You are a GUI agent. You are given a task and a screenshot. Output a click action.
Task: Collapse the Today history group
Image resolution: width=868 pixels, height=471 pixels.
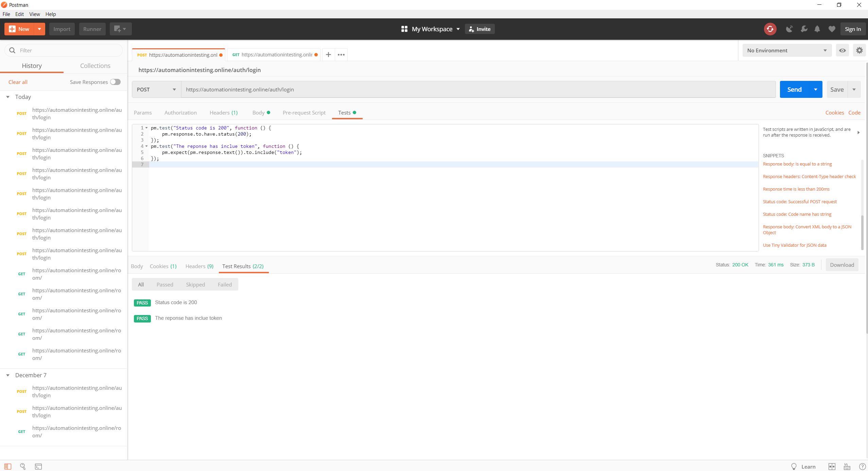point(8,97)
